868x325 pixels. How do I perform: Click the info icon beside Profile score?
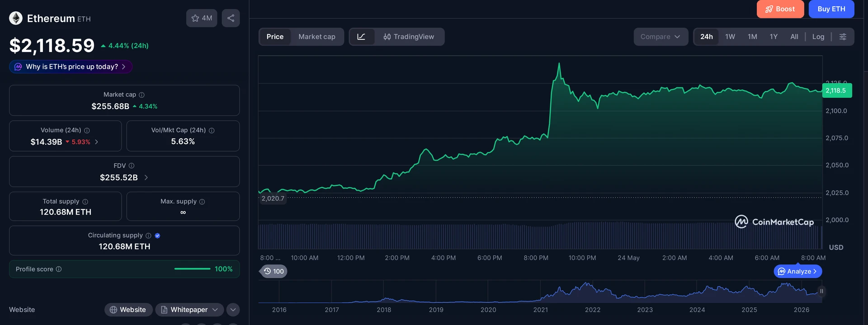click(x=59, y=269)
